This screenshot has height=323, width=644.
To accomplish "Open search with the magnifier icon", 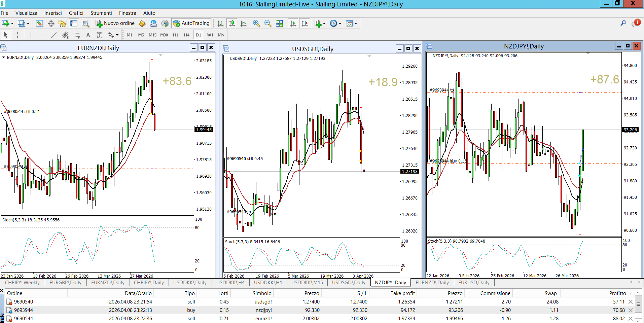I will pos(623,23).
